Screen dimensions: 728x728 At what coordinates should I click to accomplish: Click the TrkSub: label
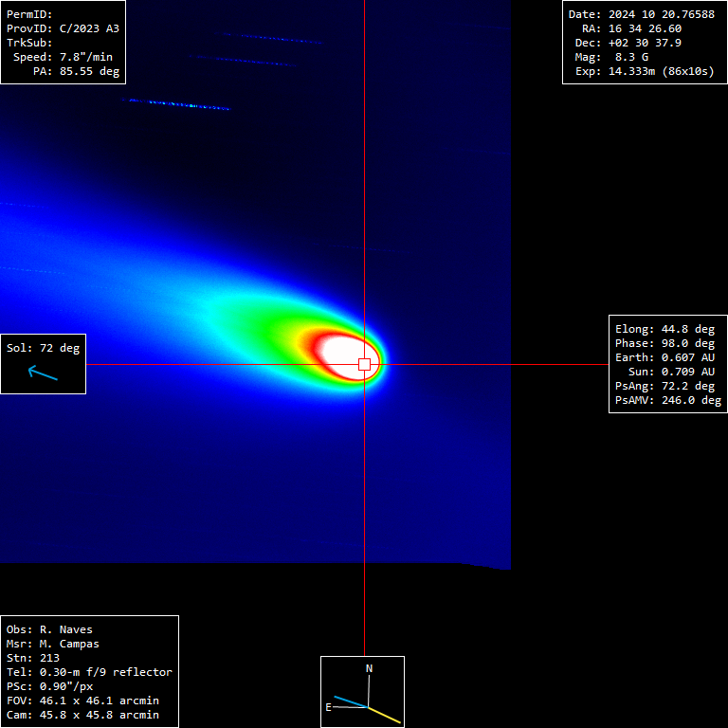[29, 43]
